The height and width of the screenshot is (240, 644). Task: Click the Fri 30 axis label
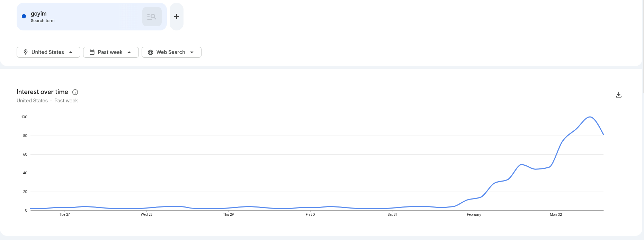point(310,214)
